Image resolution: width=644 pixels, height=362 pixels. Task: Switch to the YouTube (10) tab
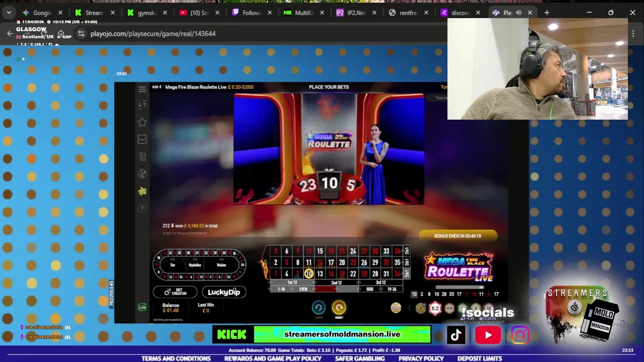tap(199, 13)
